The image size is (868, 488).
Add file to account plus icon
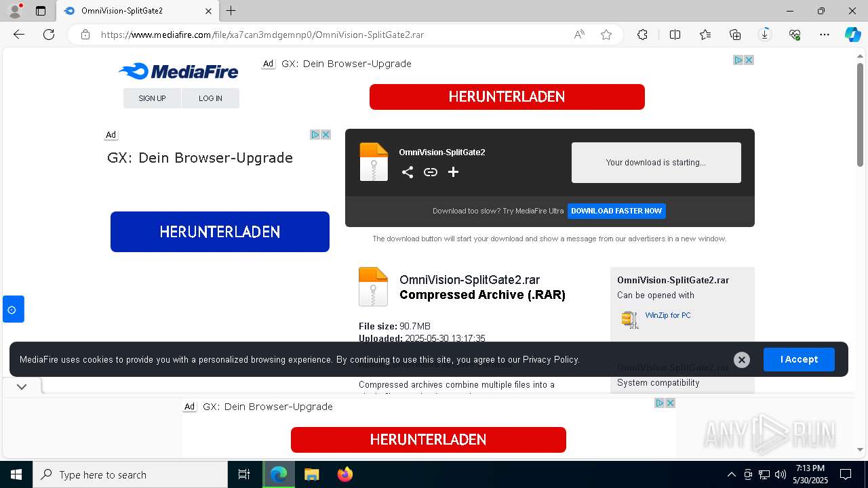454,172
